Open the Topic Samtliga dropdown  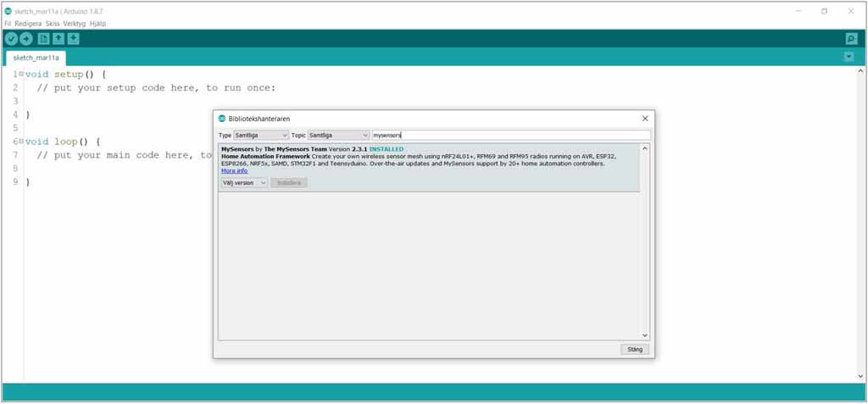point(338,135)
